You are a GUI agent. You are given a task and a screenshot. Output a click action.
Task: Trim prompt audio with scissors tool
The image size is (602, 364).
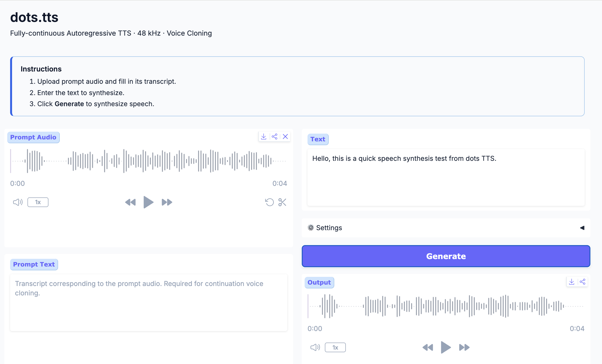(282, 202)
